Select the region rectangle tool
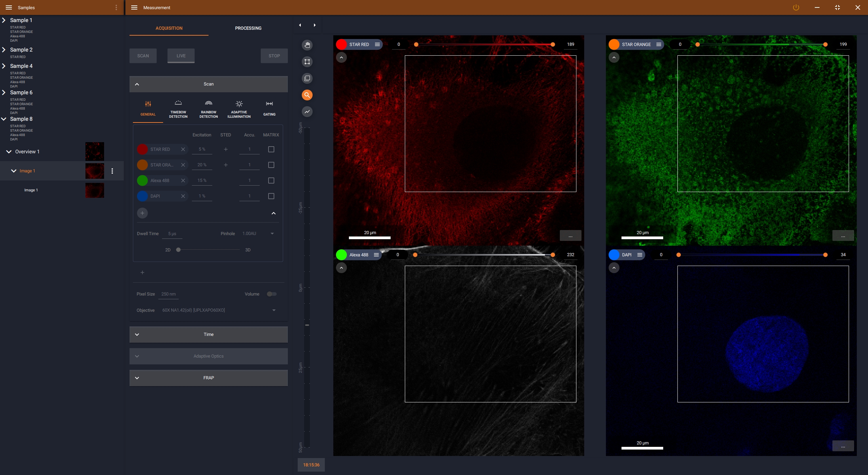 coord(307,62)
